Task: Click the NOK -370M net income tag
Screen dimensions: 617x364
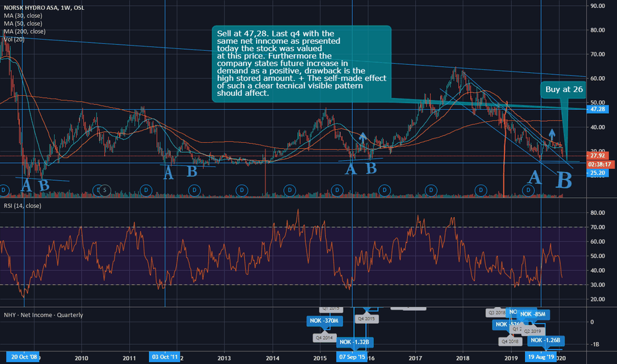Action: coord(324,321)
